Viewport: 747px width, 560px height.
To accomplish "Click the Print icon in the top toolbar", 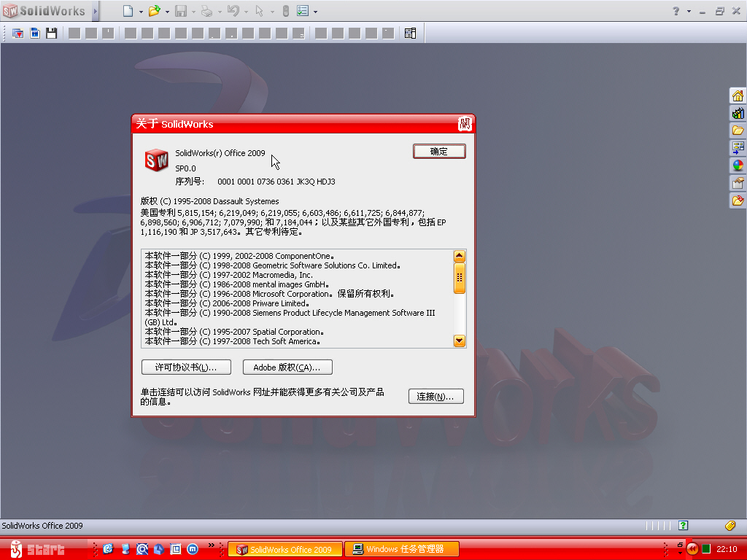I will [x=206, y=11].
